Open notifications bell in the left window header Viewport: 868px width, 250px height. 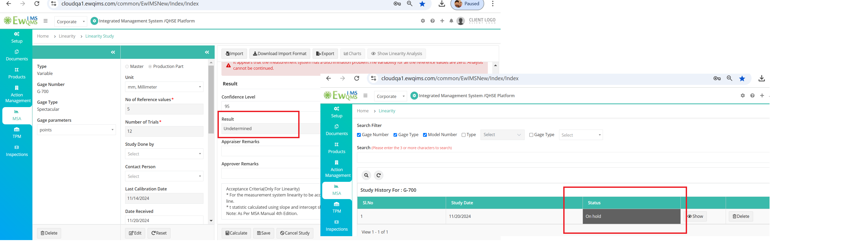click(451, 21)
